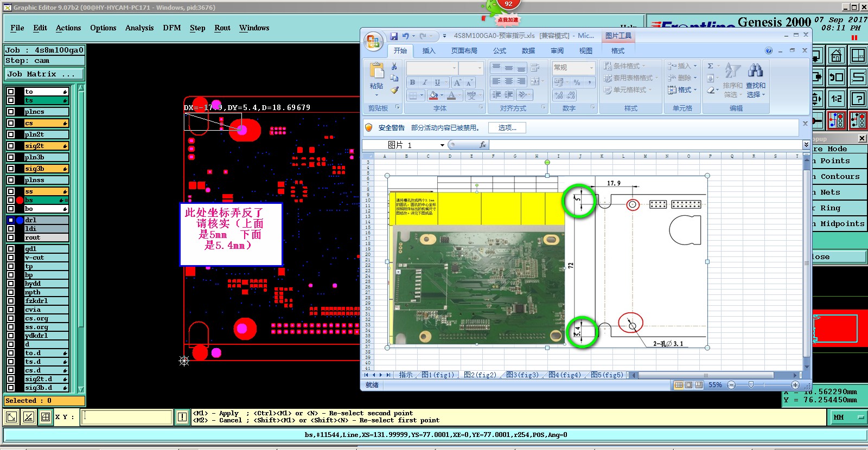Open the 单元格样式 cell styles dropdown
This screenshot has width=868, height=450.
(628, 90)
